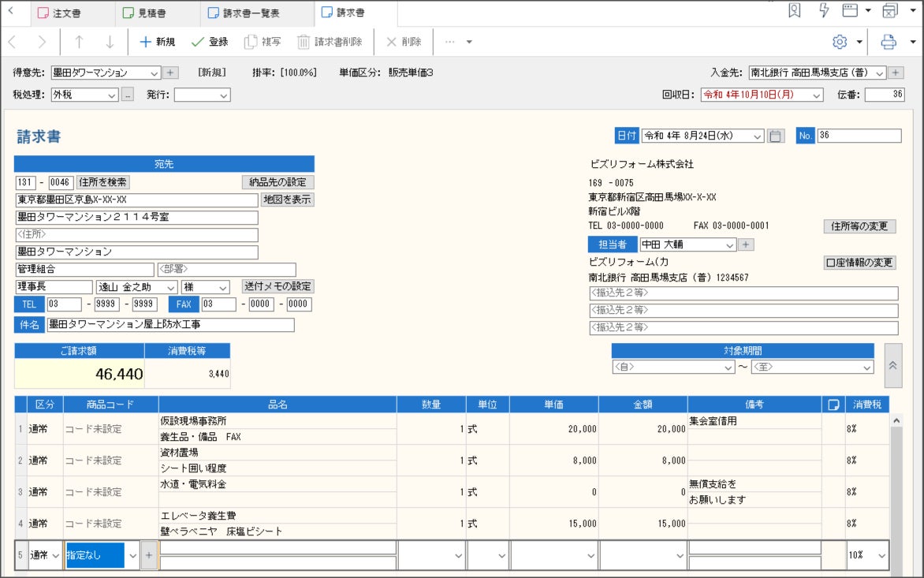Click the 登録 checkmark to register

tap(198, 42)
